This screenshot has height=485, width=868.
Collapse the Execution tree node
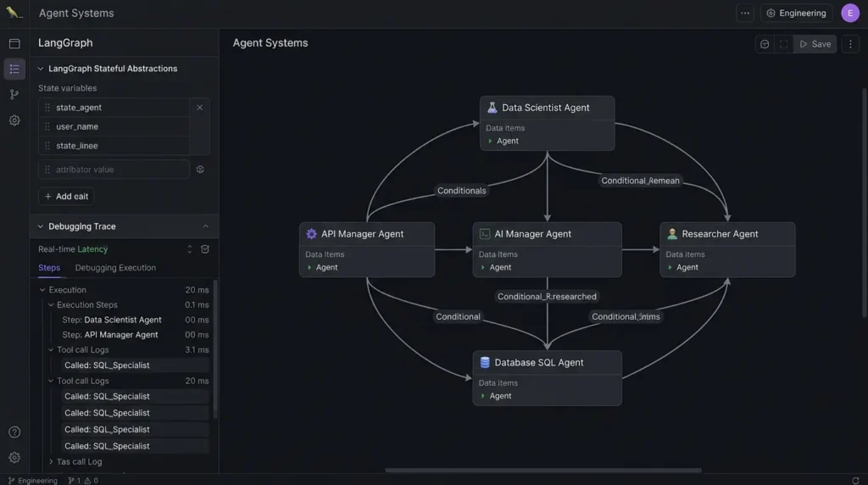[x=42, y=290]
